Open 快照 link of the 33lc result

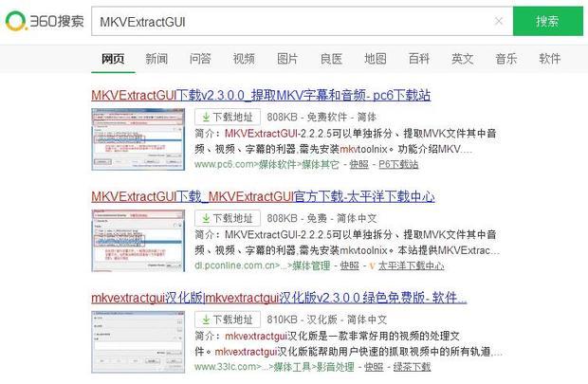pos(374,367)
